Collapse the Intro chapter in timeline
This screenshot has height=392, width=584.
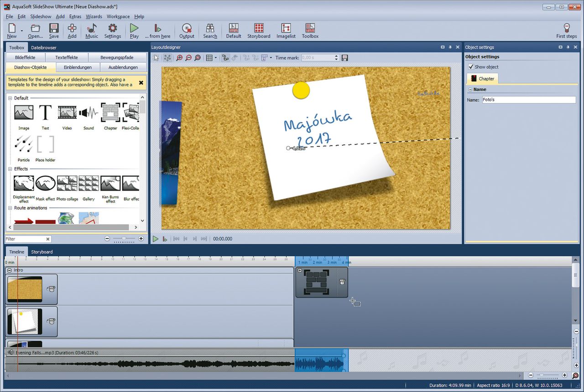coord(10,270)
